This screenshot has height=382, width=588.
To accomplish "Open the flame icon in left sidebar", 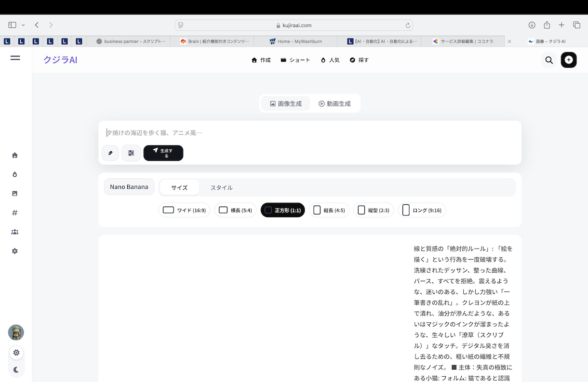I will pos(15,174).
